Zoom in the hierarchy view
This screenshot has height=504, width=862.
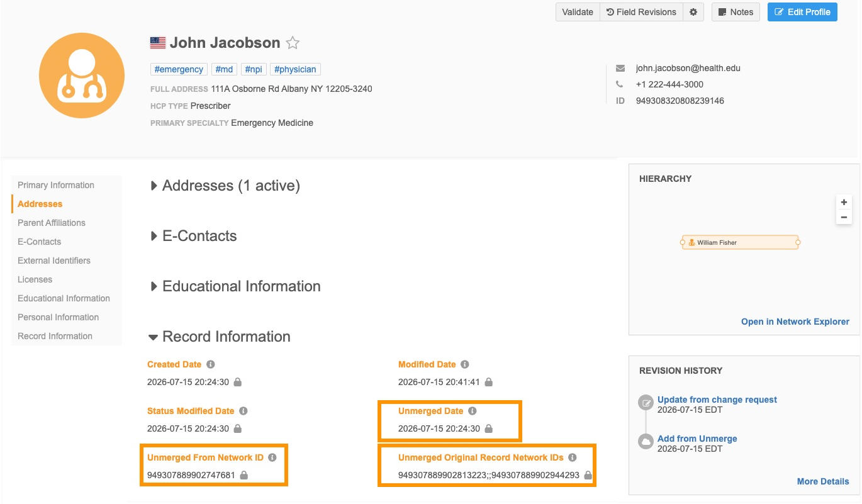click(x=844, y=202)
